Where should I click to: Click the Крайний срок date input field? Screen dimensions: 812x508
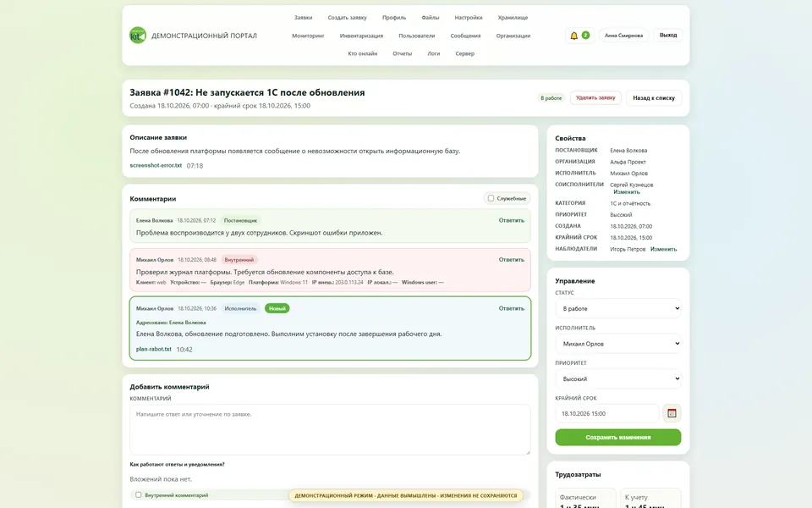(x=607, y=414)
